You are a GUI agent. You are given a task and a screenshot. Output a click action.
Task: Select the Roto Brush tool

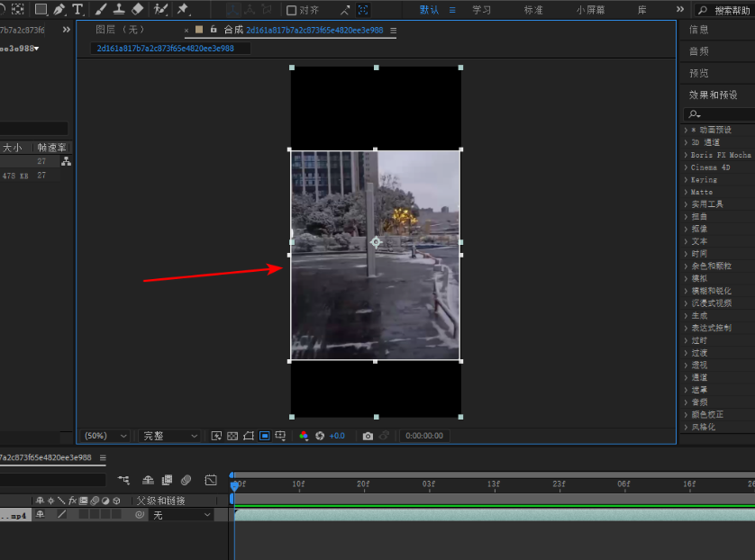(160, 9)
